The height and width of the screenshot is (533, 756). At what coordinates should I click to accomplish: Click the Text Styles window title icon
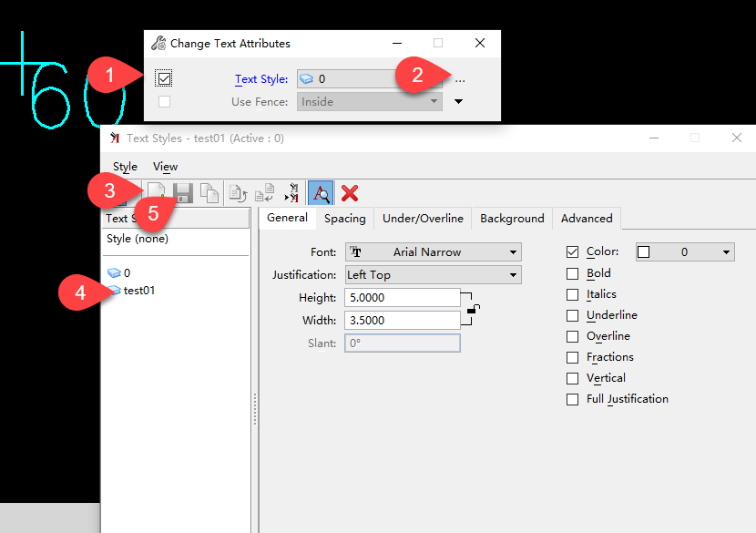coord(115,138)
